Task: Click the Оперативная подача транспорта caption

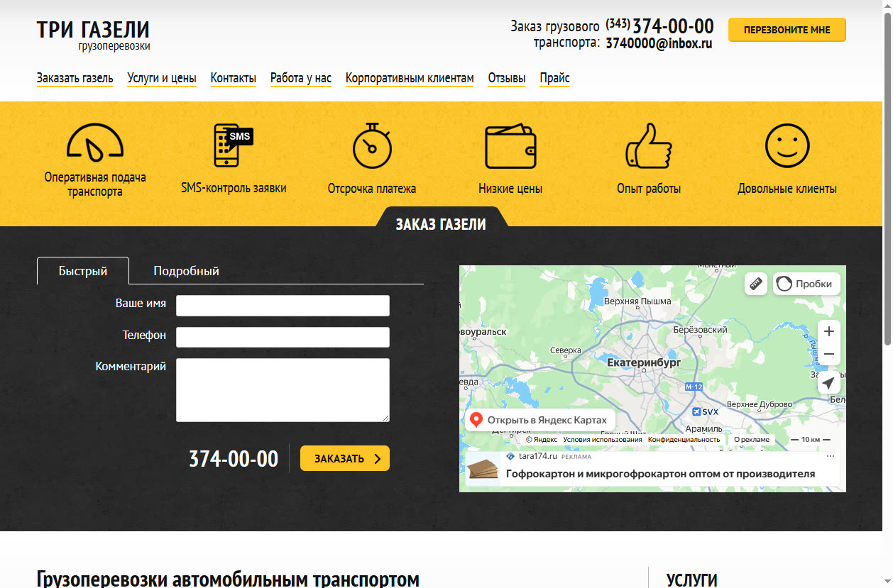Action: 95,184
